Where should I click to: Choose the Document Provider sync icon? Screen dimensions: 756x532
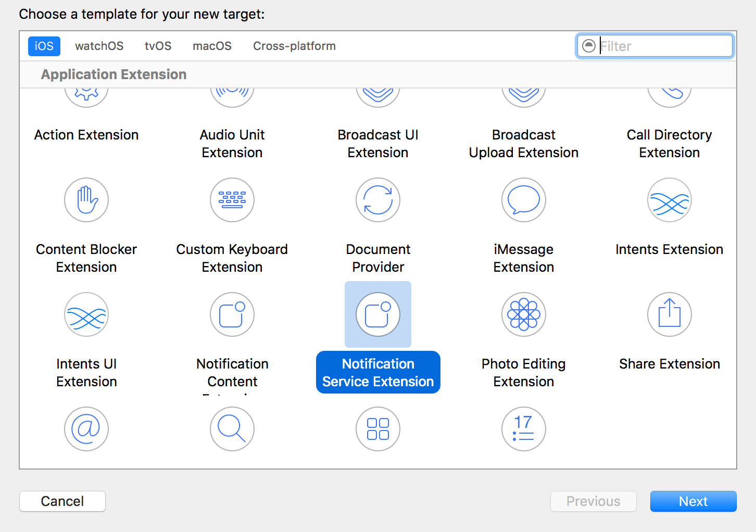[378, 200]
